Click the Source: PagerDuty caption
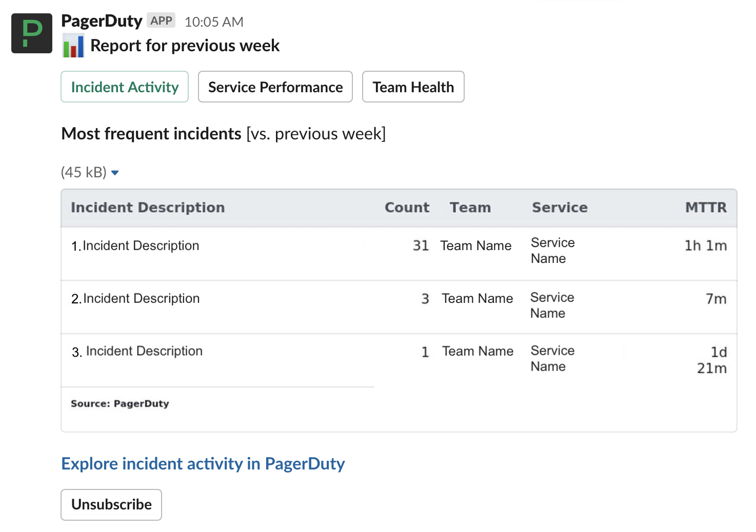 point(120,404)
